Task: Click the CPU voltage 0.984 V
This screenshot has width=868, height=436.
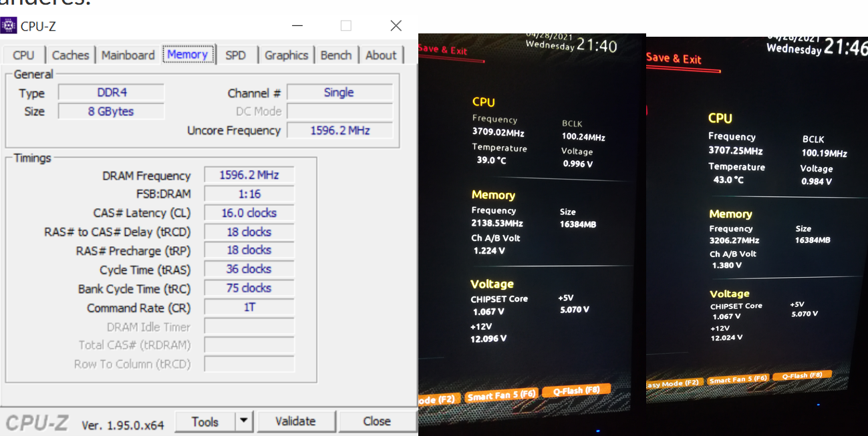Action: pos(817,181)
